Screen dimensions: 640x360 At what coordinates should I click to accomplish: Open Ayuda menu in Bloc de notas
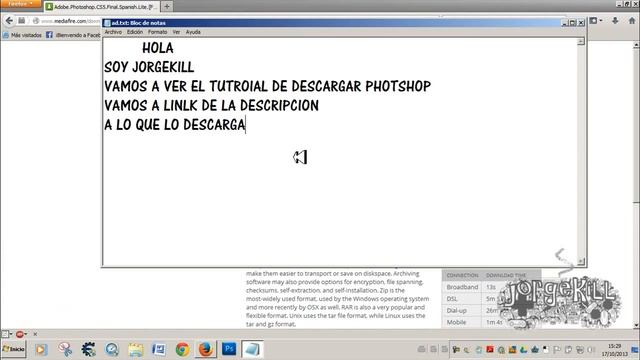click(x=193, y=32)
